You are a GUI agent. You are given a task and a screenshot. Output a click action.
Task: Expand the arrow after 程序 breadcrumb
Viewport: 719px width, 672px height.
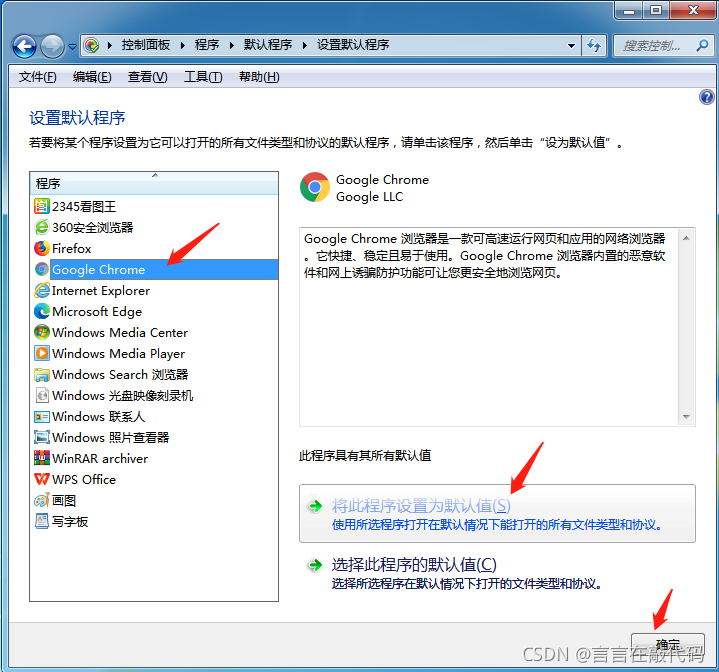(232, 45)
